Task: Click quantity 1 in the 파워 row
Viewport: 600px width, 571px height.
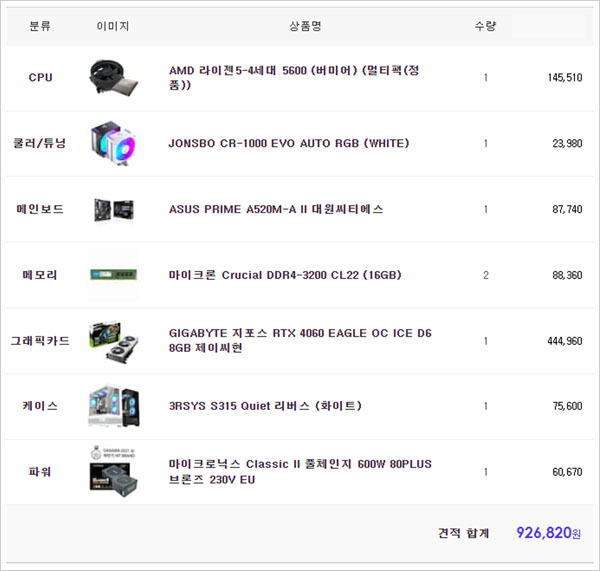Action: (x=486, y=472)
